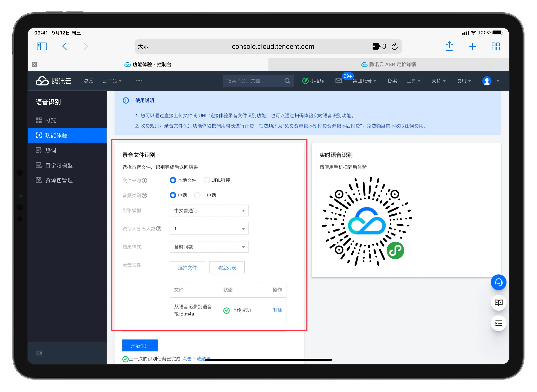Click the 上传成功 status text
This screenshot has height=392, width=537.
coord(241,310)
